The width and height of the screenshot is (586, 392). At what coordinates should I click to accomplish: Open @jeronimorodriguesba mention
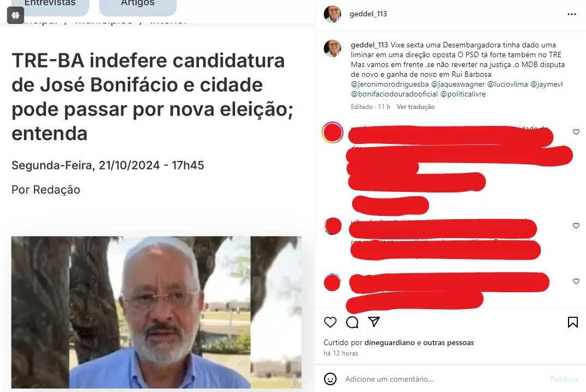pos(390,84)
